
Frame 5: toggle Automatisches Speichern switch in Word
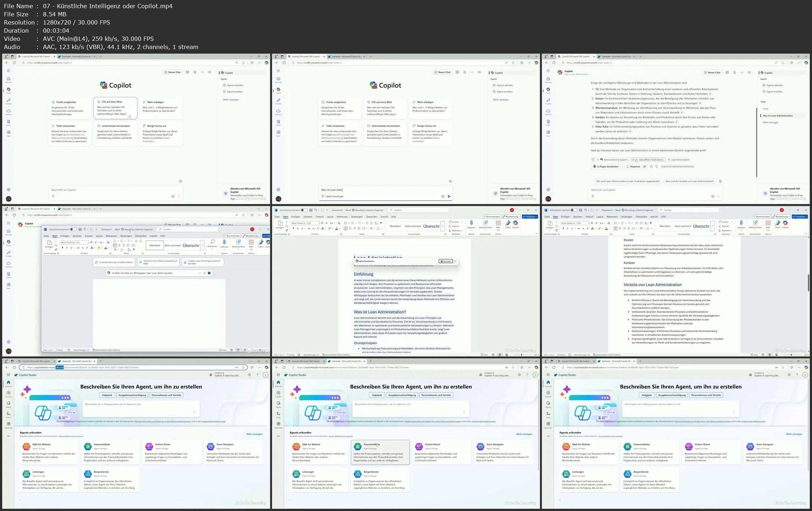tap(304, 210)
